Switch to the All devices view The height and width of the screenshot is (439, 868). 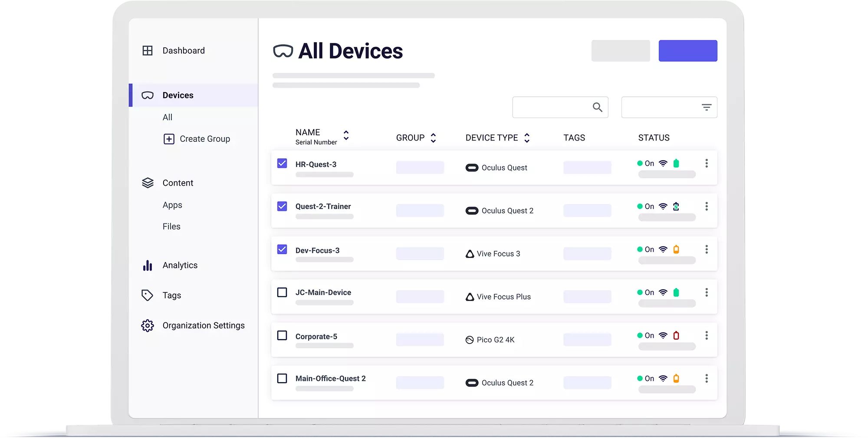click(x=168, y=117)
